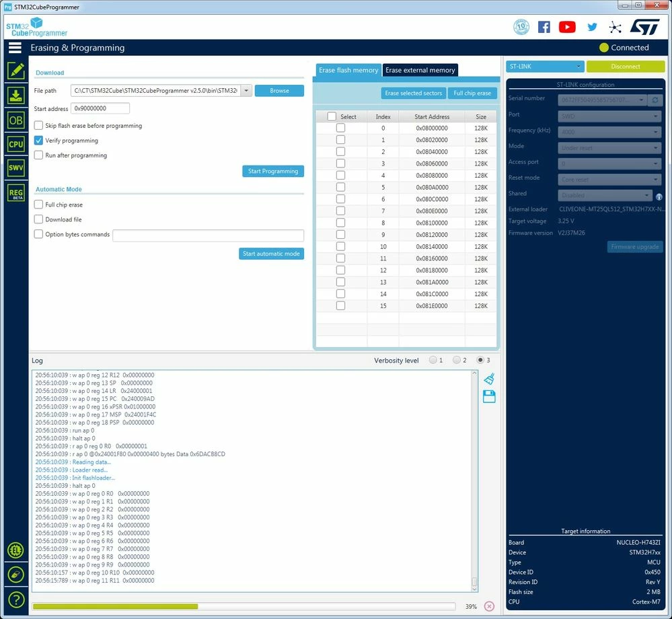
Task: Refresh ST-LINK serial number list
Action: (x=655, y=100)
